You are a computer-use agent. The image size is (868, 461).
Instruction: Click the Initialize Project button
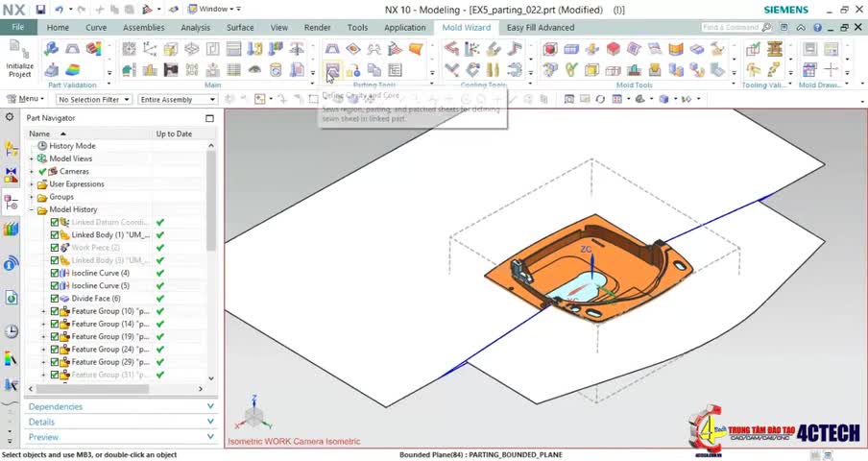pos(19,59)
